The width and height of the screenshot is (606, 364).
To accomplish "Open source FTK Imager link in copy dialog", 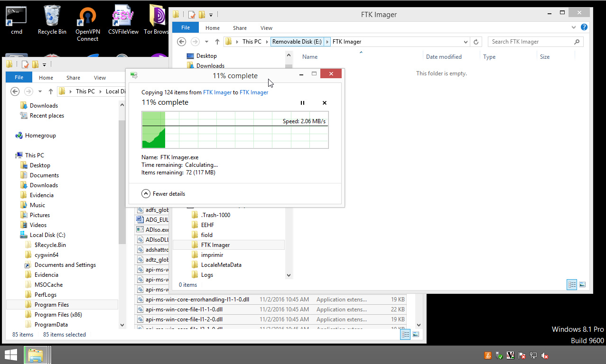I will click(217, 92).
